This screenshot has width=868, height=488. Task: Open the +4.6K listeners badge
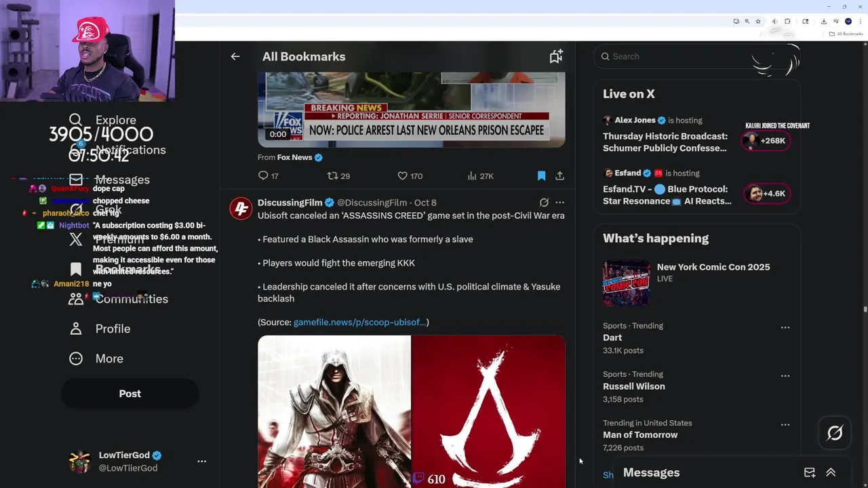click(766, 194)
